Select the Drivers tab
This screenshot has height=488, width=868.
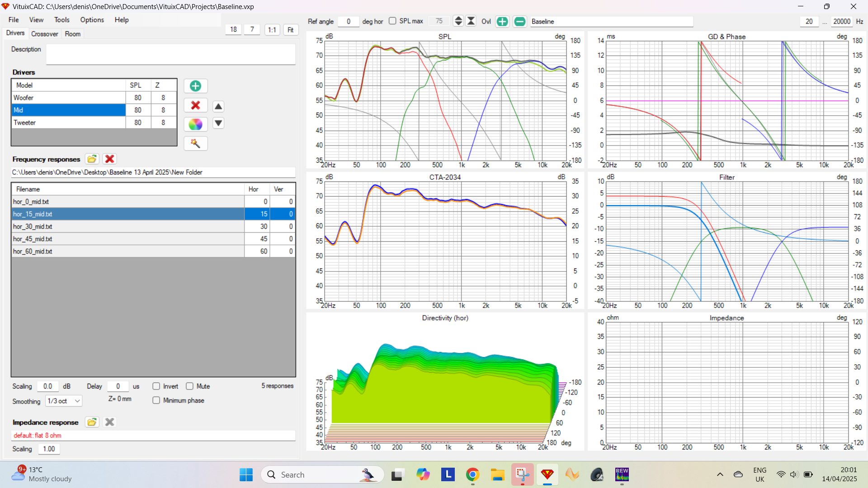(15, 33)
